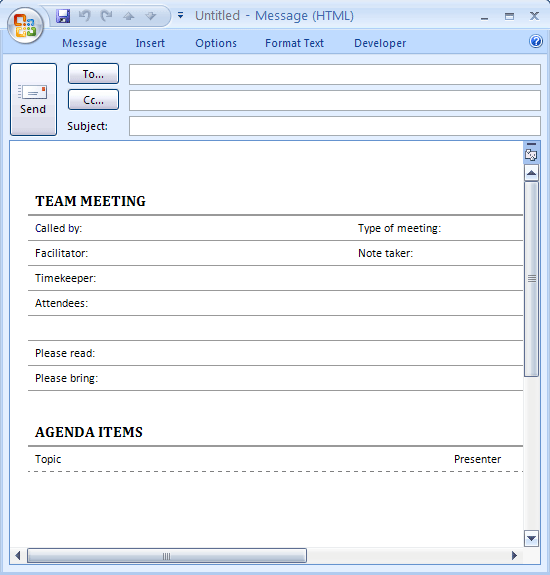Switch to the Insert tab
The image size is (550, 575).
150,43
